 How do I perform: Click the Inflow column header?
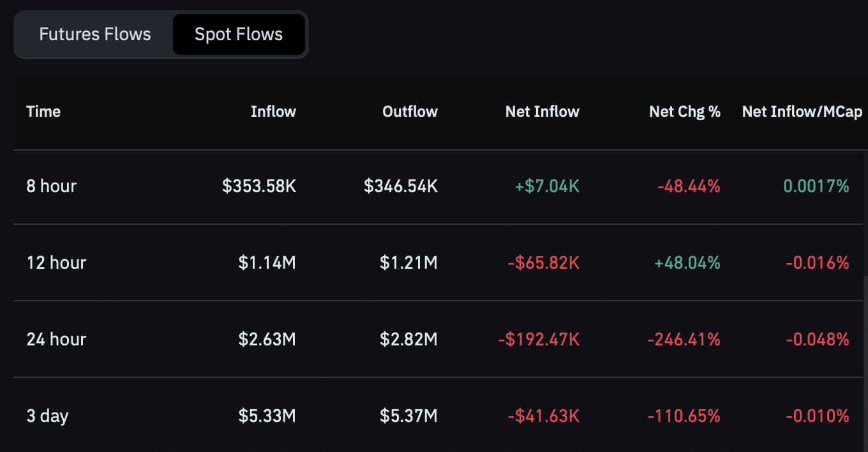point(273,112)
